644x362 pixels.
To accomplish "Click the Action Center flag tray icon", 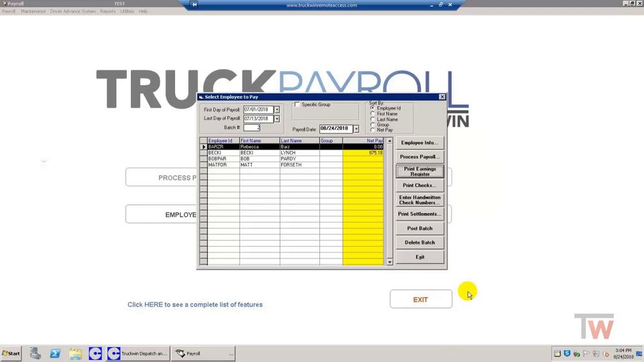I will click(586, 353).
